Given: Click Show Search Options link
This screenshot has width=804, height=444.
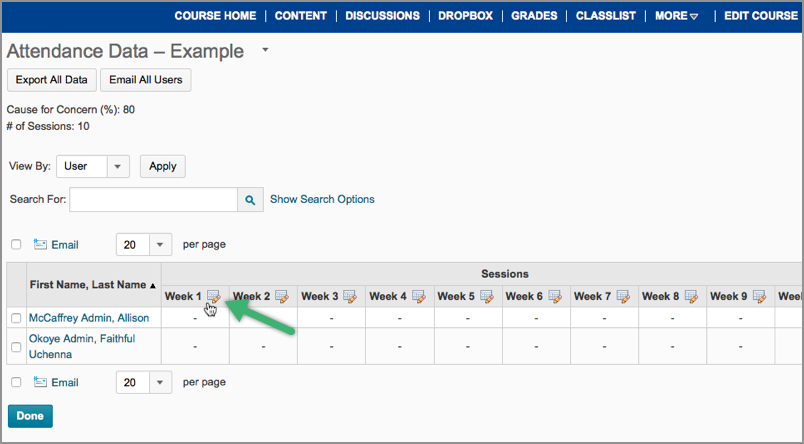Looking at the screenshot, I should click(322, 199).
